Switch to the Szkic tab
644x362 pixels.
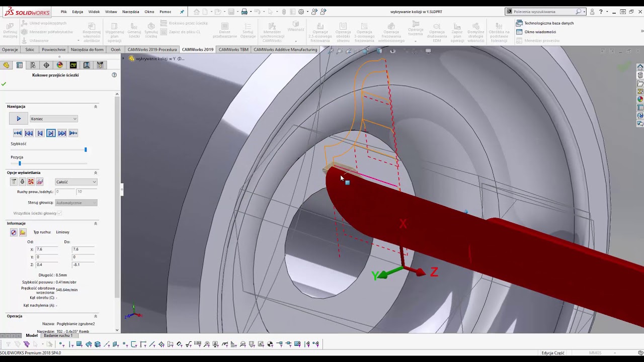[30, 50]
